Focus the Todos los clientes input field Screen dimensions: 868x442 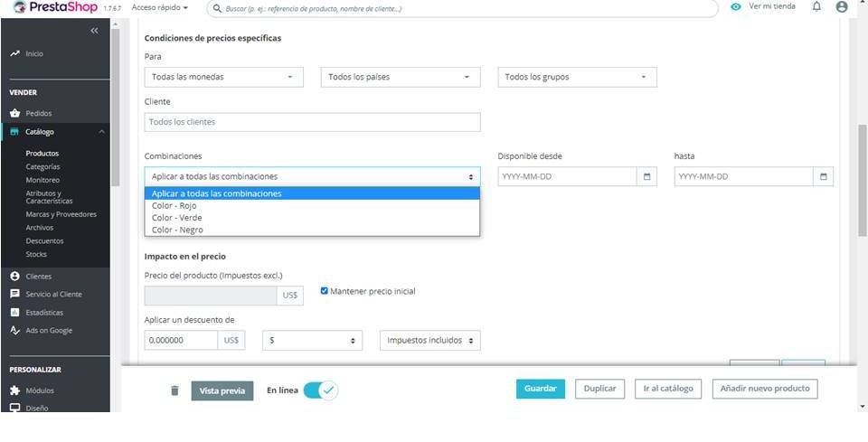tap(312, 122)
